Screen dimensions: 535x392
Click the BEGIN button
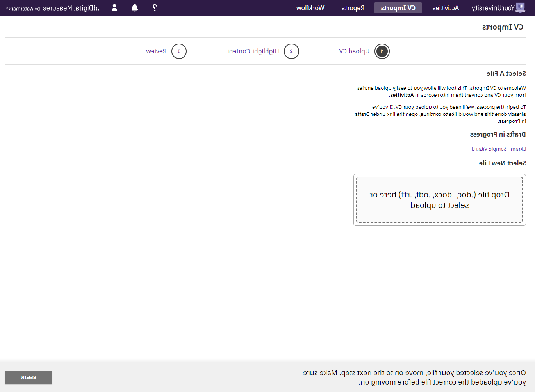tap(29, 377)
